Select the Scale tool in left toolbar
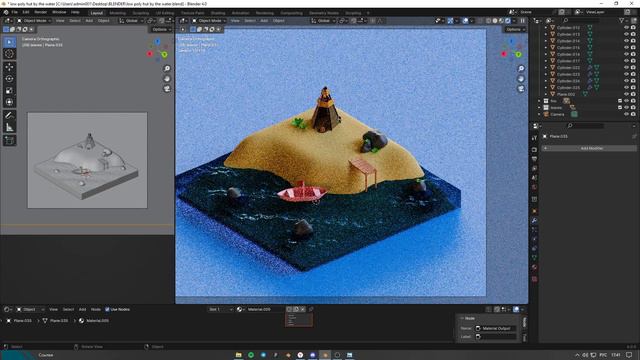Viewport: 640px width, 360px height. [9, 91]
